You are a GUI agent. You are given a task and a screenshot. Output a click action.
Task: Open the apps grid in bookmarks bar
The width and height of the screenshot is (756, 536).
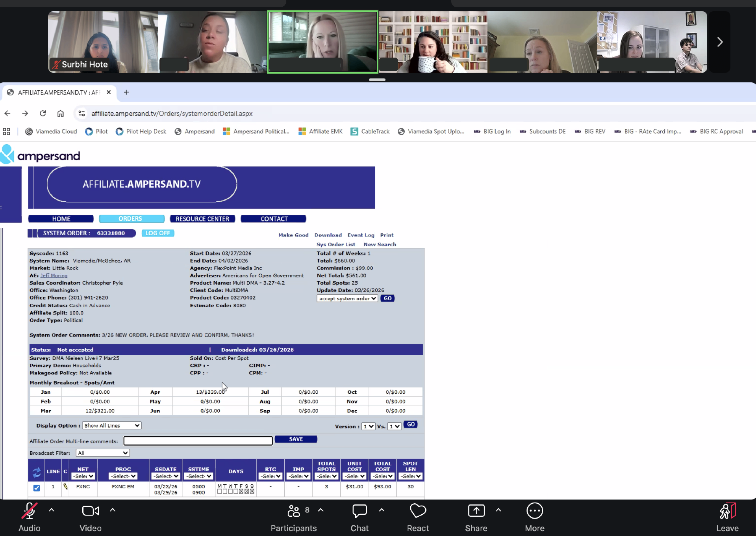[x=6, y=132]
